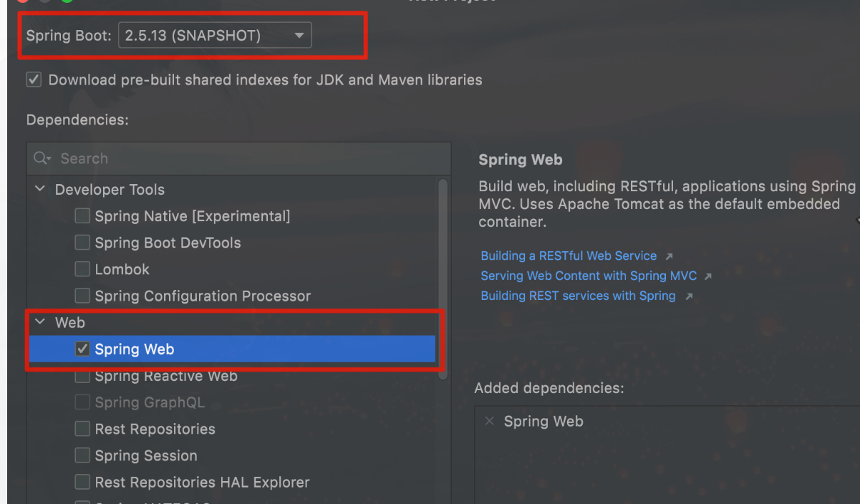Check the Spring Boot DevTools option

pyautogui.click(x=83, y=243)
